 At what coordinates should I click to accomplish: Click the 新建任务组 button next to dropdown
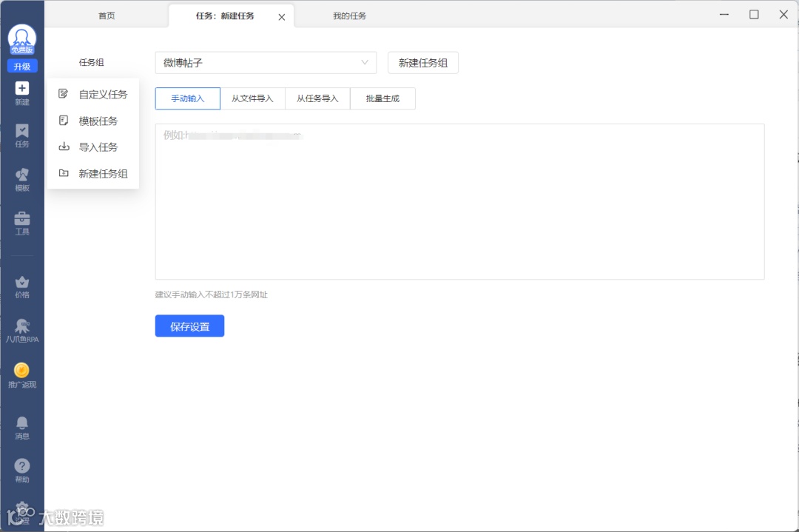423,63
